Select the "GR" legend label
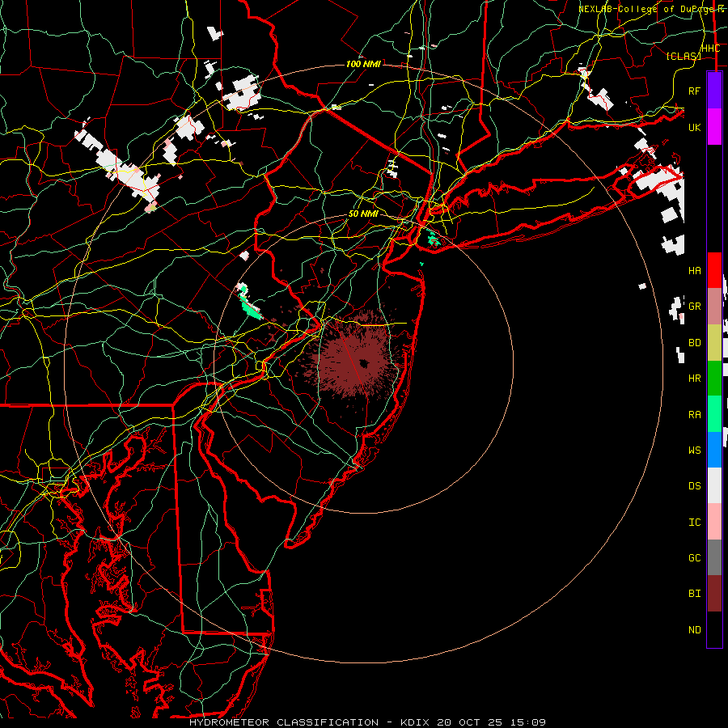Screen dimensions: 728x728 click(x=695, y=307)
